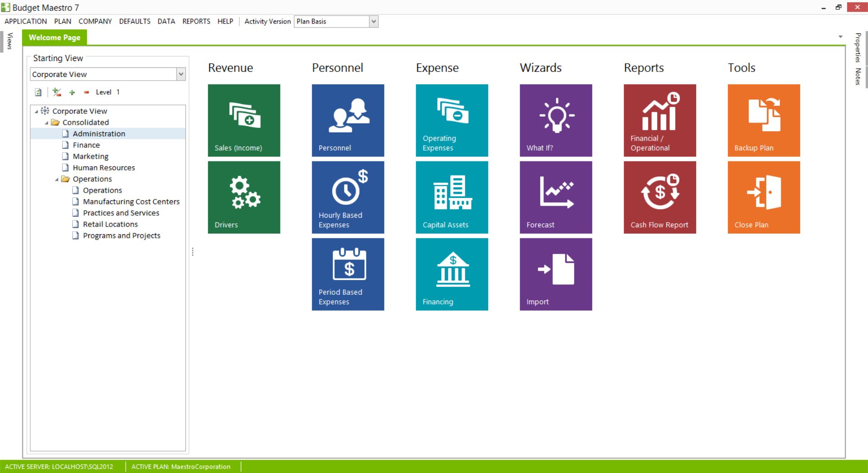Open the Capital Assets tile

[x=452, y=197]
